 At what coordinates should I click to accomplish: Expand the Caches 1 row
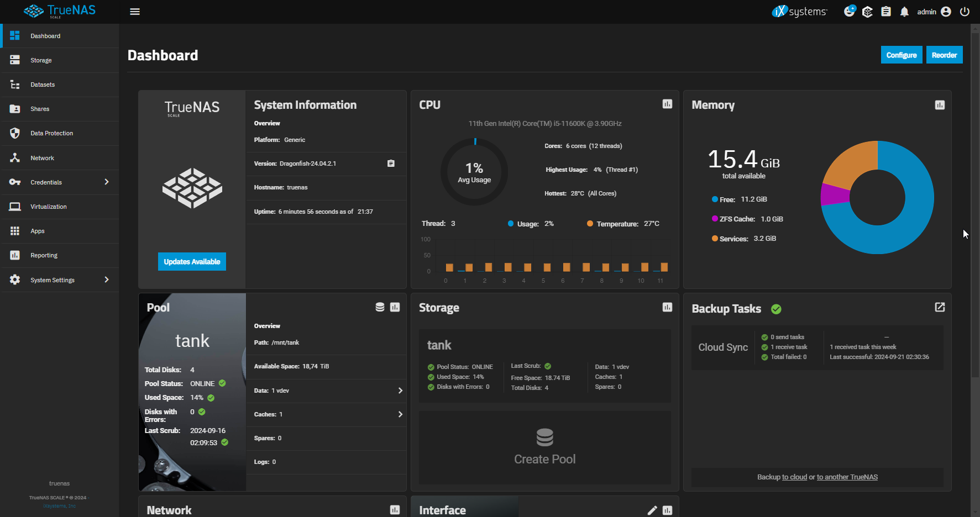pyautogui.click(x=326, y=414)
